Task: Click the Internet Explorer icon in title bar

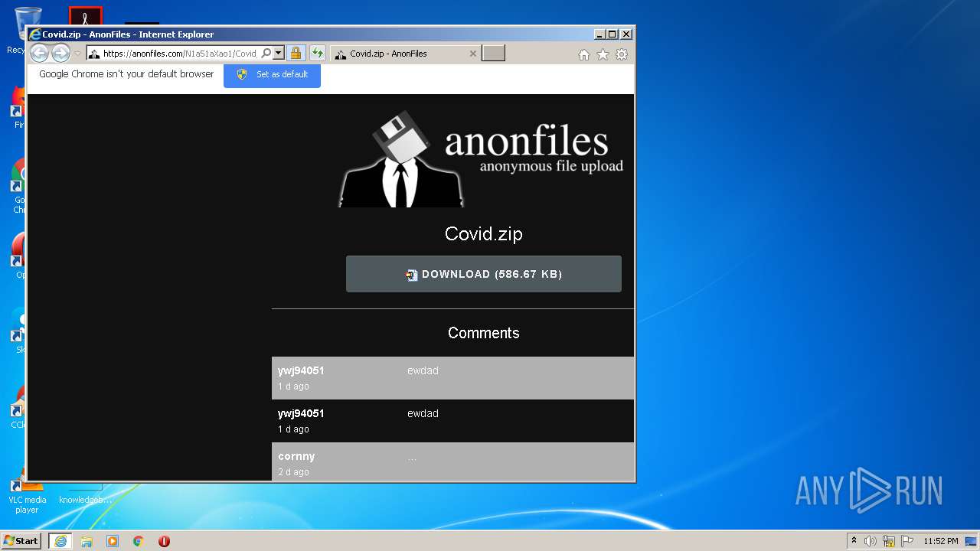Action: [x=34, y=34]
